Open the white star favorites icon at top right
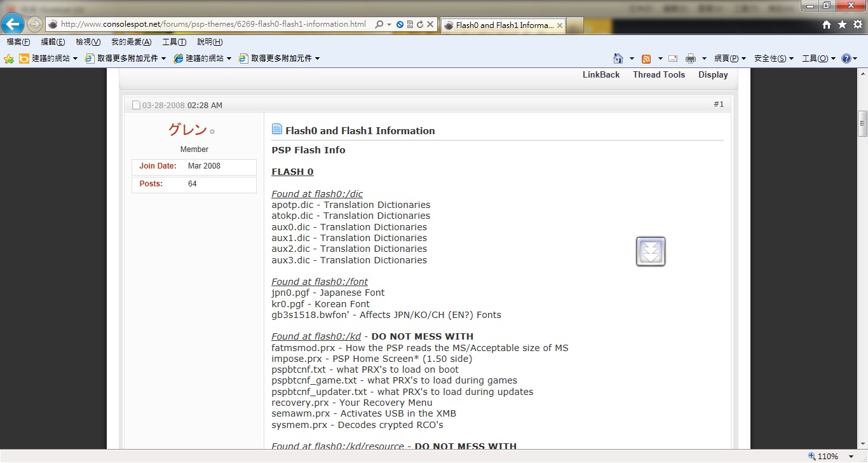868x463 pixels. (x=842, y=24)
